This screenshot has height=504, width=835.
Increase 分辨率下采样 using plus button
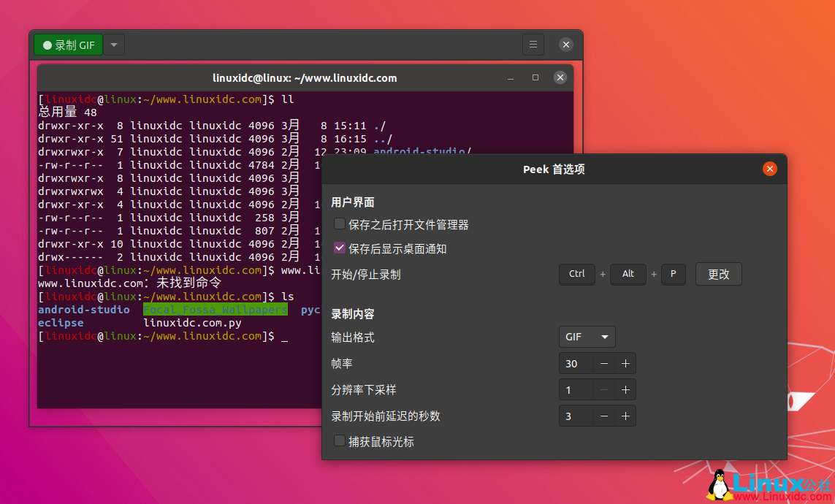(625, 389)
